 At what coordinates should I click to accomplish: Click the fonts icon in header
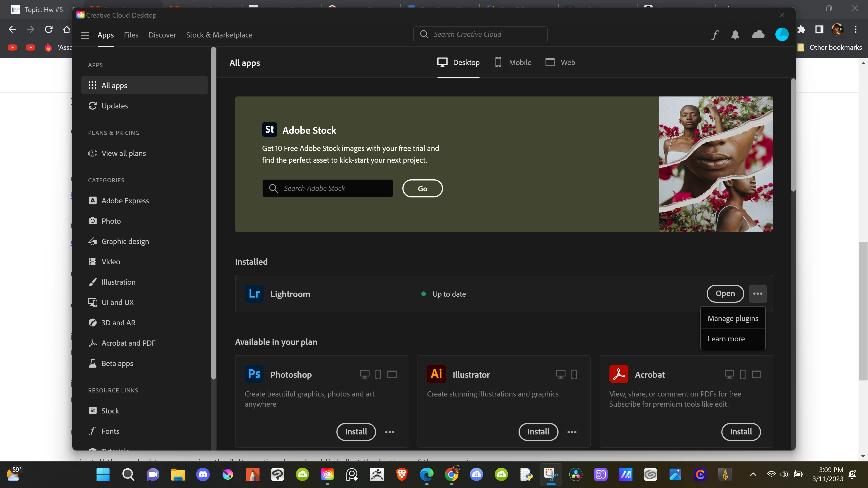click(x=715, y=35)
